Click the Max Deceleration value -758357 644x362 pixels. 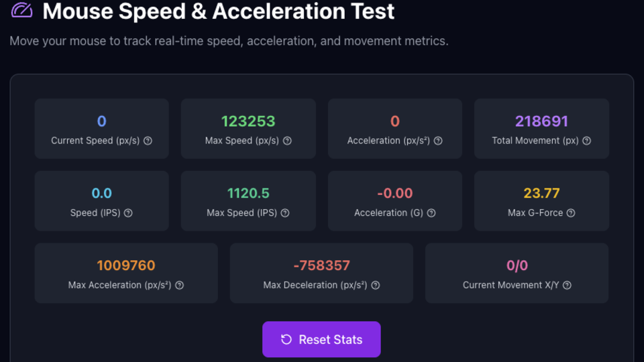click(321, 265)
